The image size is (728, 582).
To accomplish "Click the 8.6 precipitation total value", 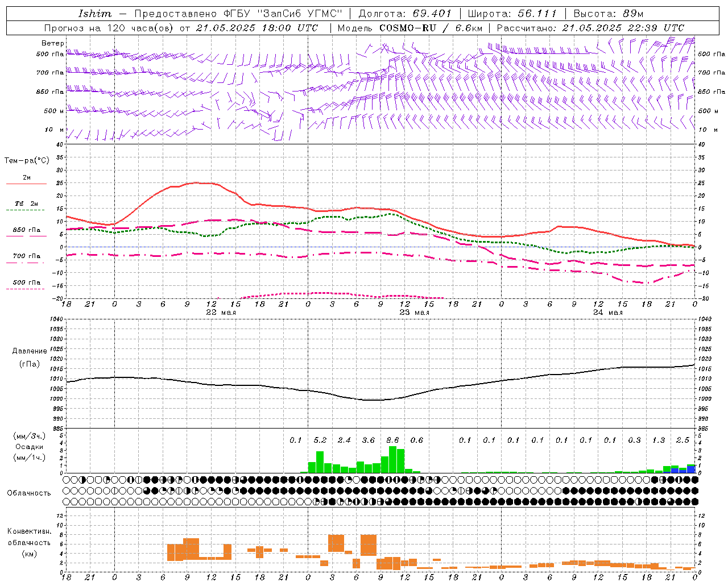I will pyautogui.click(x=392, y=440).
